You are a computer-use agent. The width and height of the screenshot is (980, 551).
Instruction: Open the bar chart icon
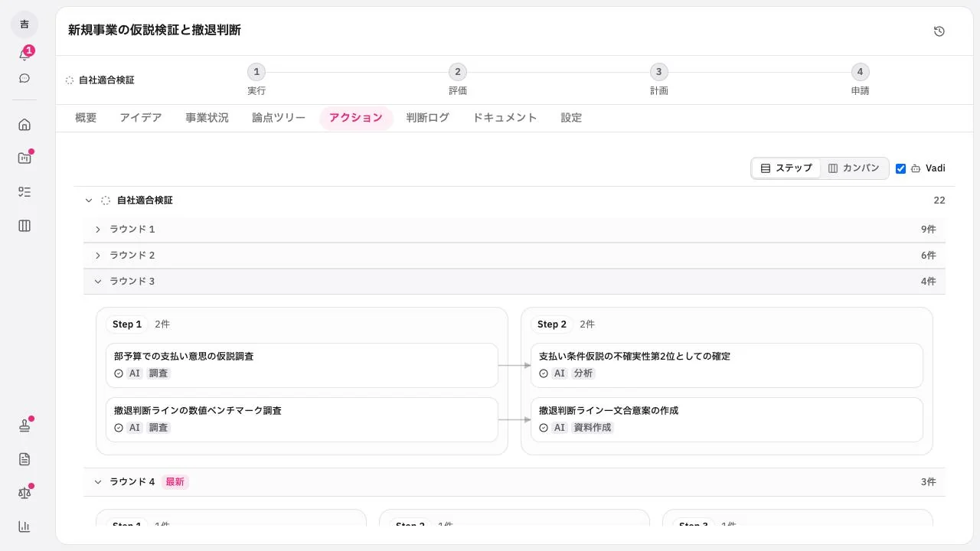coord(24,527)
